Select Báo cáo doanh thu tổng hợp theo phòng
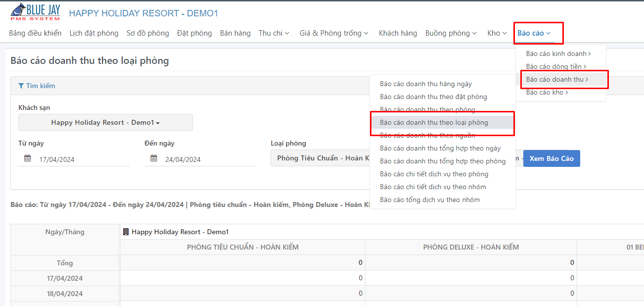644x306 pixels. [x=443, y=161]
